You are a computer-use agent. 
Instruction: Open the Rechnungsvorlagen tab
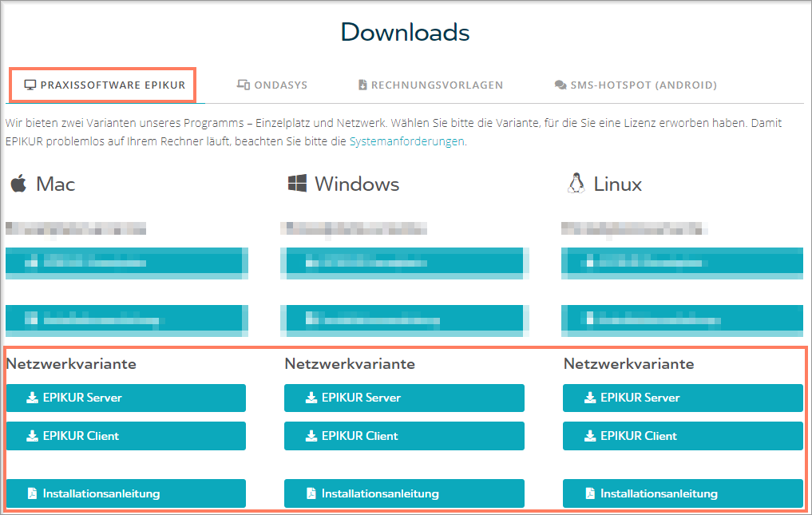[430, 85]
